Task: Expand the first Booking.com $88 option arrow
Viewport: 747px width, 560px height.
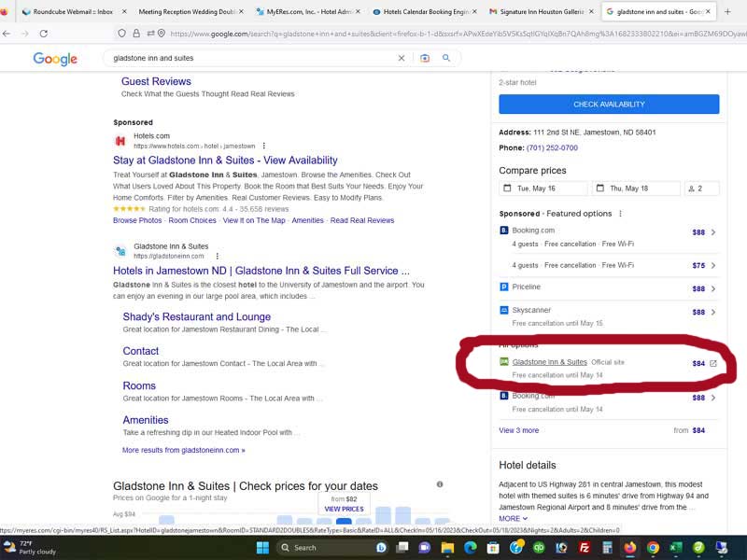Action: click(713, 232)
